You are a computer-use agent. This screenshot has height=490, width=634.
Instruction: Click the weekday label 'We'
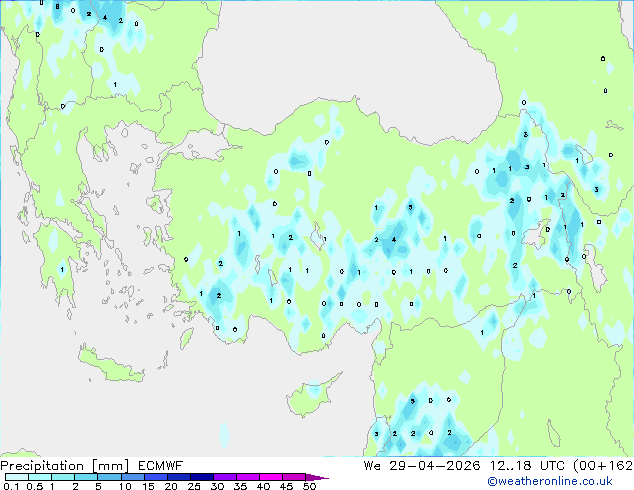coord(372,466)
